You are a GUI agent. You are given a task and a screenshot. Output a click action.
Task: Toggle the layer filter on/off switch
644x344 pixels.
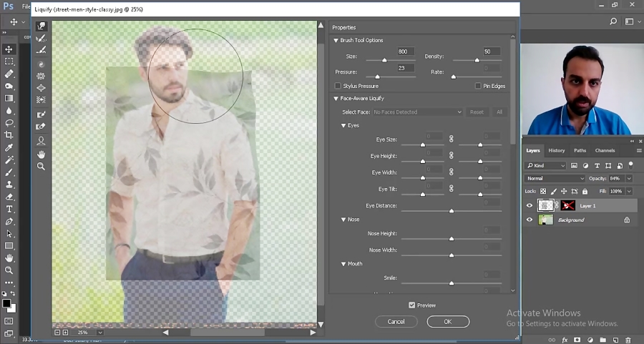point(631,165)
